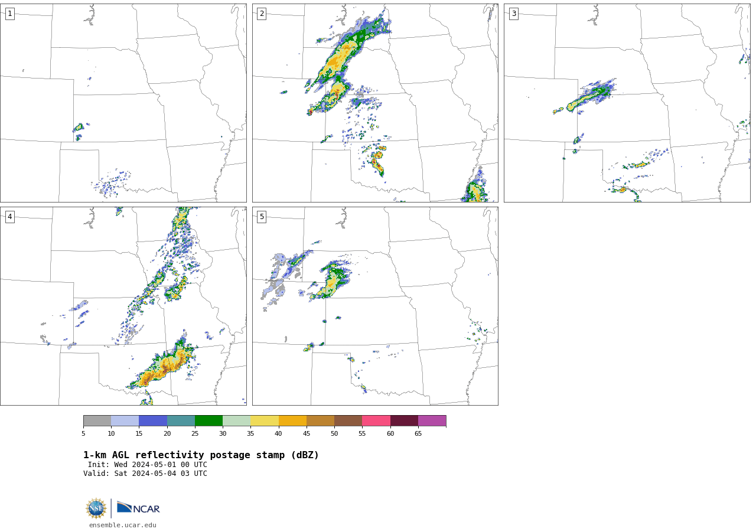
Task: Click the pale green 30-35 dBZ swatch
Action: point(236,420)
